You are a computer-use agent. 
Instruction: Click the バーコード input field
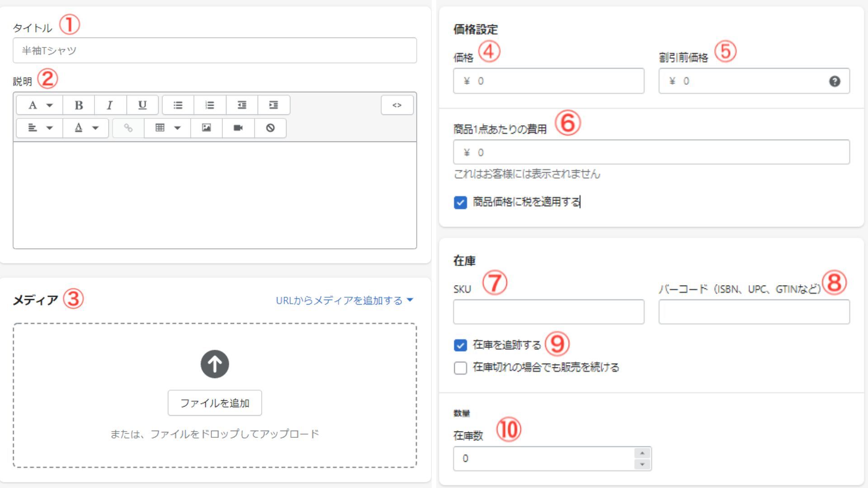coord(754,312)
